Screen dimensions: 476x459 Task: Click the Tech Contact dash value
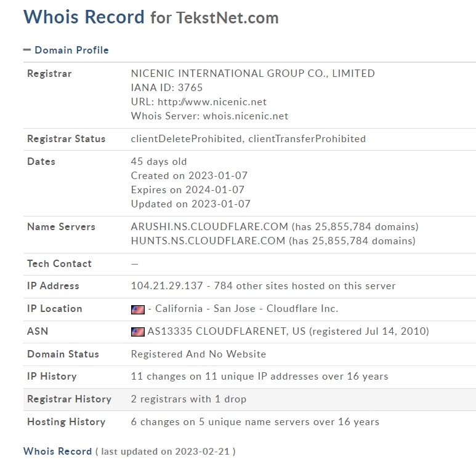click(x=135, y=264)
